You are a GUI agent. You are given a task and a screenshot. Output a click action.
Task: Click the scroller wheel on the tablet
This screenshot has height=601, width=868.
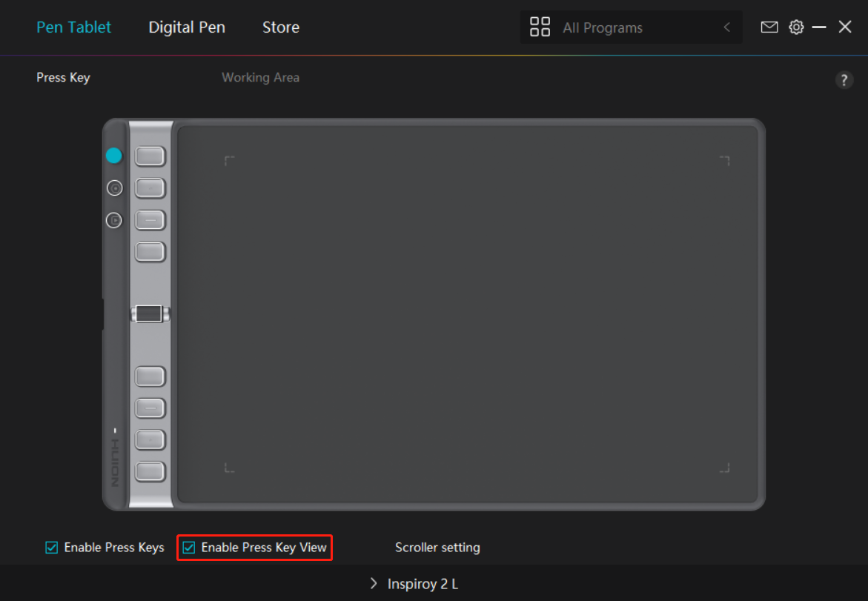(150, 314)
